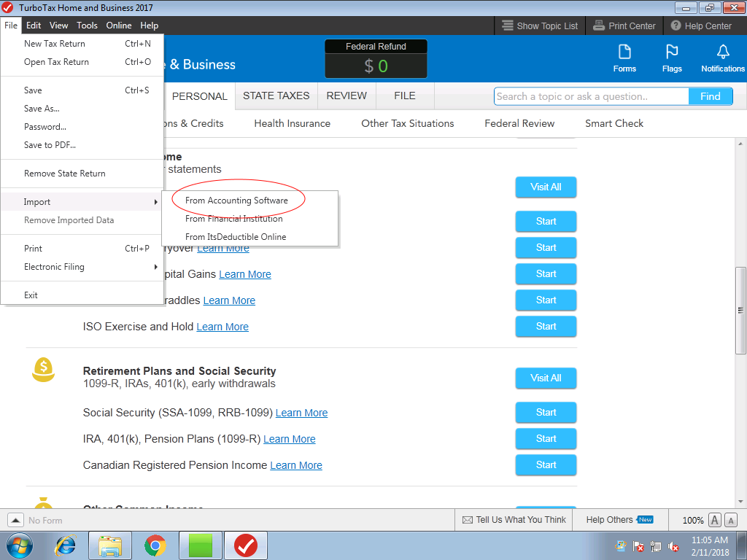Screen dimensions: 747x560
Task: Start Canadian Registered Pension Income
Action: pos(546,464)
